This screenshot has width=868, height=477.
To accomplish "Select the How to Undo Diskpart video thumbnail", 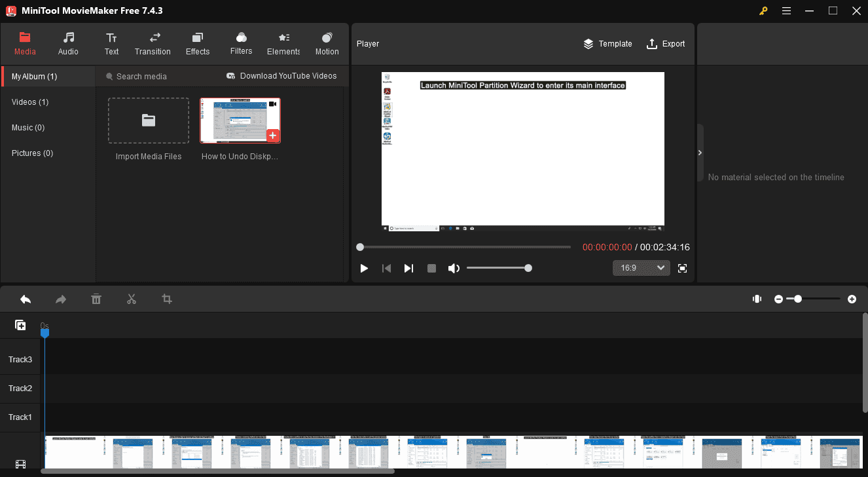I will [240, 121].
